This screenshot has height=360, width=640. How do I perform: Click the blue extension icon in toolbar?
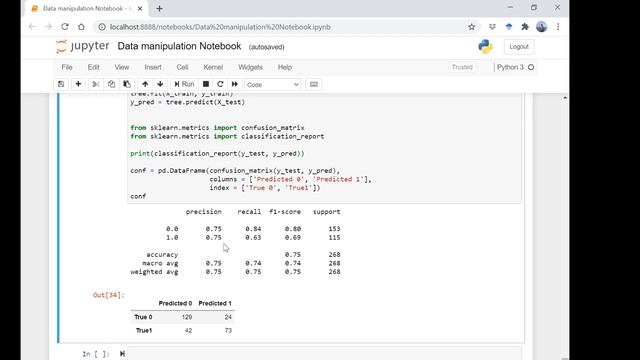tap(509, 27)
